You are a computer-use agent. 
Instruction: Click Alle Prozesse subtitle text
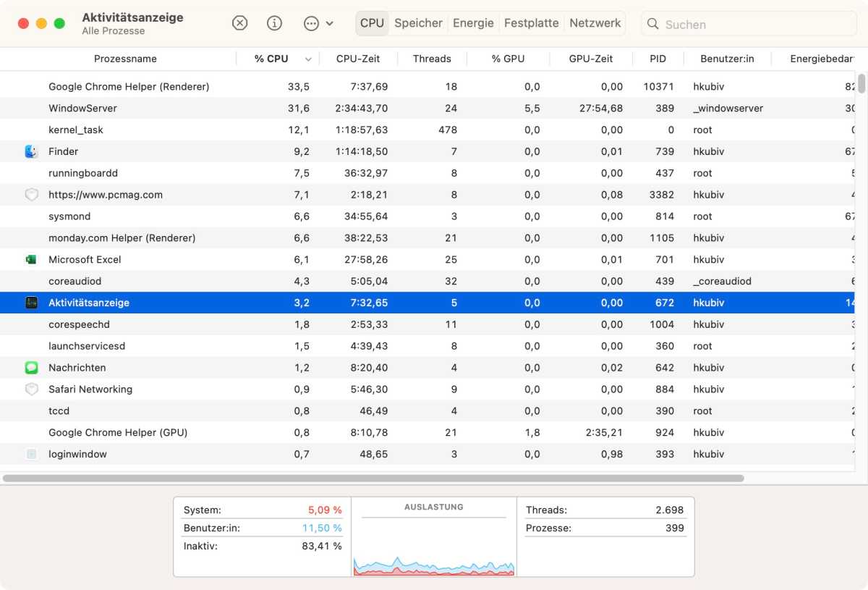(114, 31)
